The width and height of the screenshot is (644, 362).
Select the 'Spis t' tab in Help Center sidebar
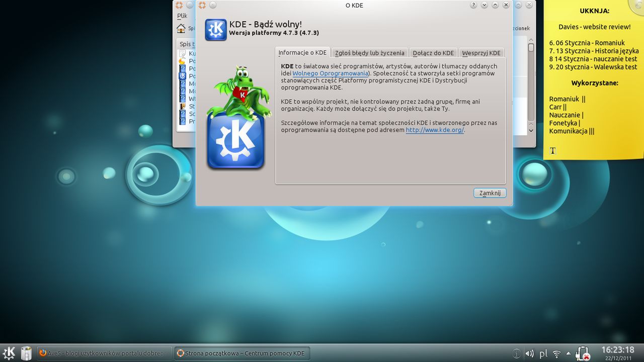click(x=187, y=44)
